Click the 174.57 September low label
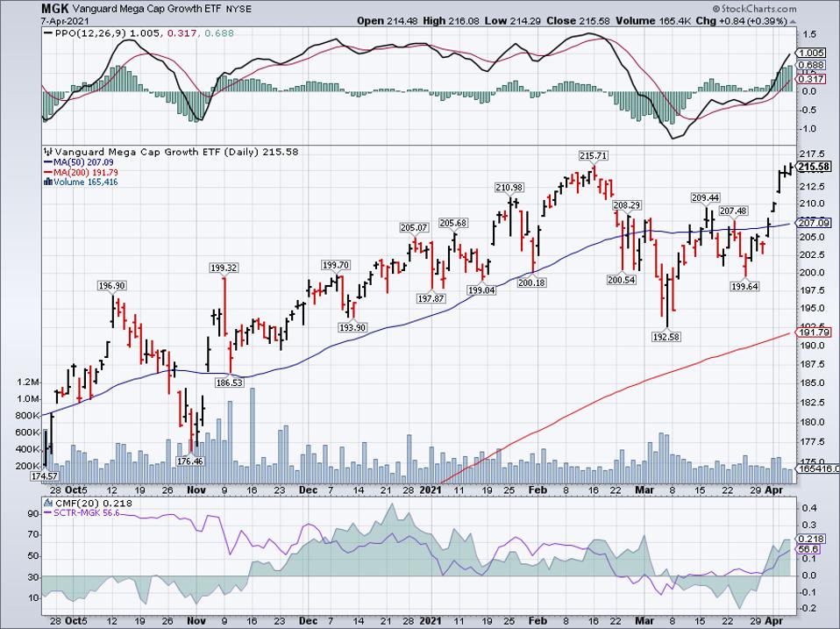 pos(45,475)
